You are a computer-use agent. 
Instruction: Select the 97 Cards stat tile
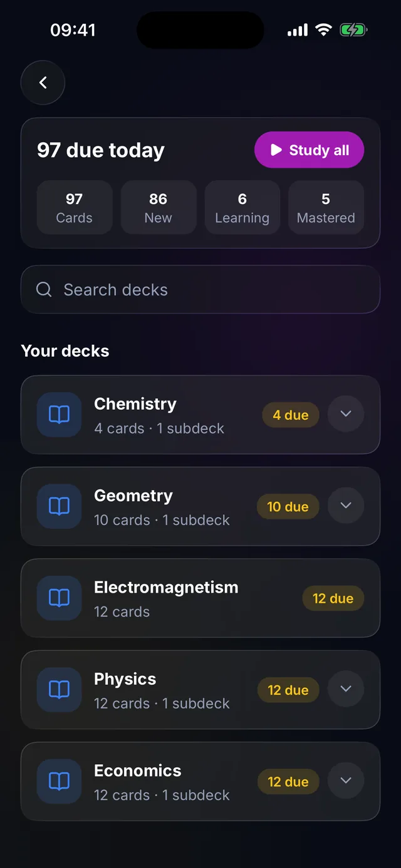(75, 208)
